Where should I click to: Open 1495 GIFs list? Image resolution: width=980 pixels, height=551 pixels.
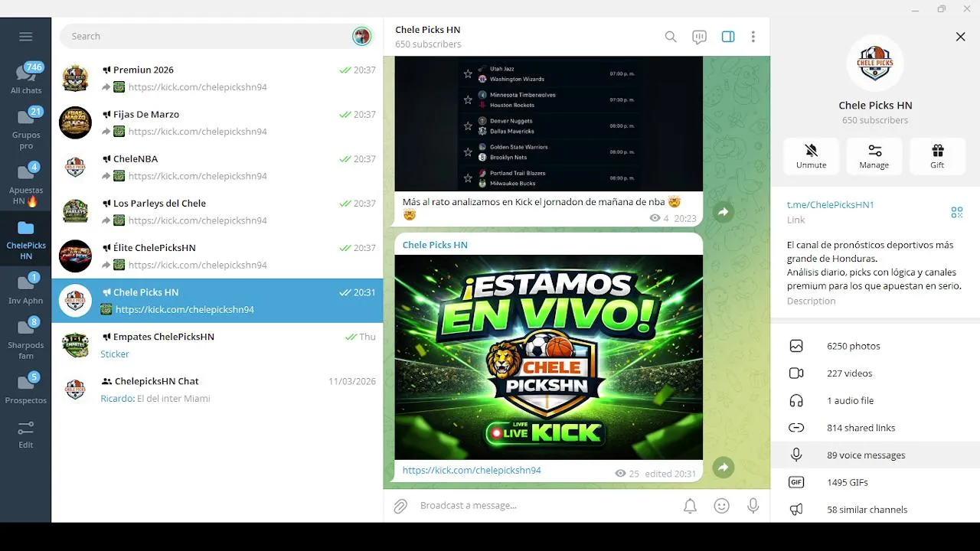(x=875, y=483)
